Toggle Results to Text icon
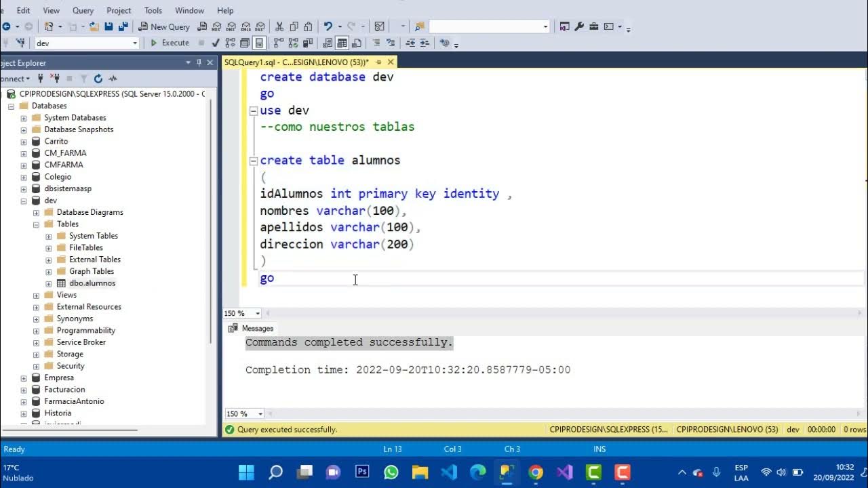Screen dimensions: 868x488 pos(328,43)
